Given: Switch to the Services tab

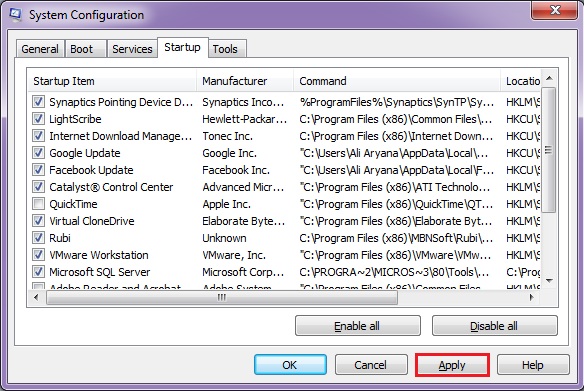Looking at the screenshot, I should (x=132, y=49).
